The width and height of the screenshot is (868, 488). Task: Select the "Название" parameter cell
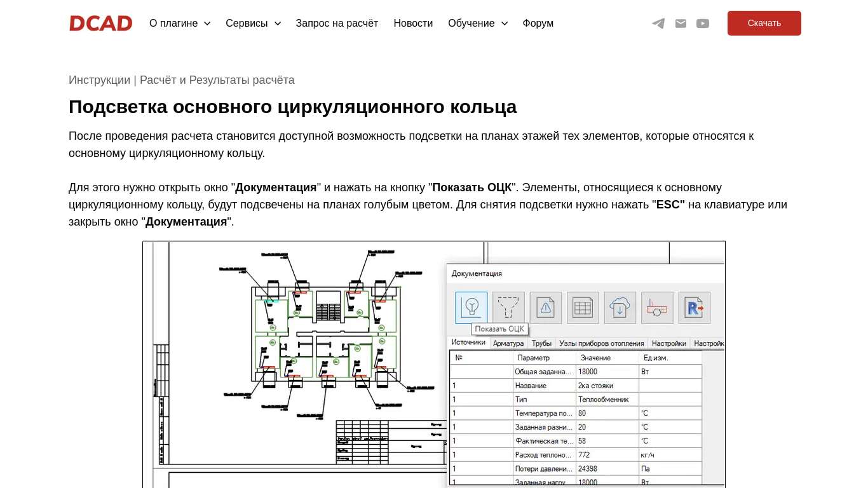[544, 386]
